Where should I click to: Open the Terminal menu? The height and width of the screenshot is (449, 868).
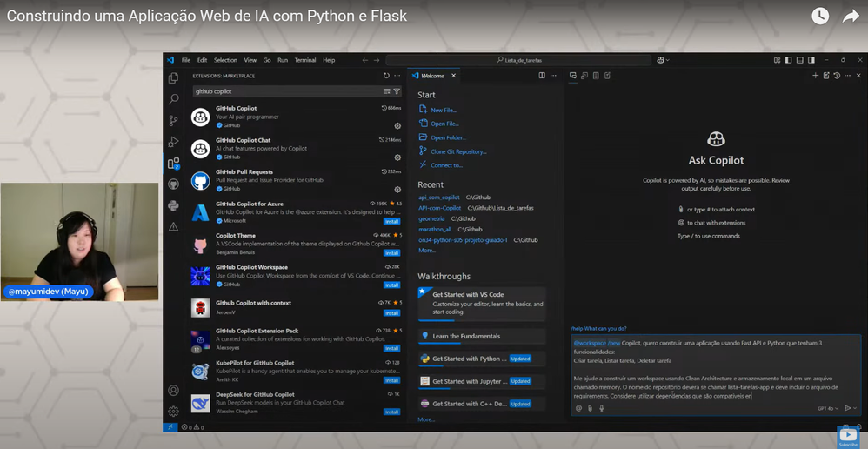click(305, 60)
